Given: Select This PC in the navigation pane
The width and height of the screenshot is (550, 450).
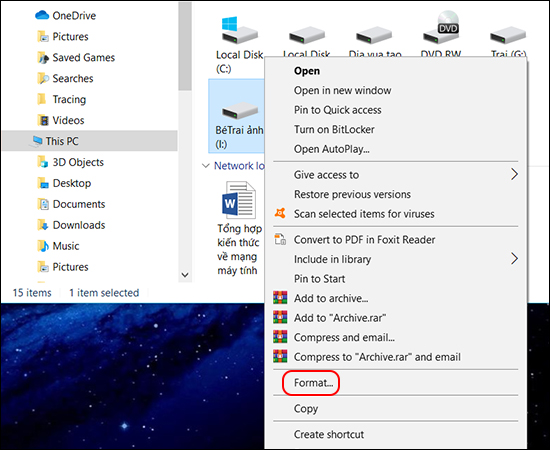Looking at the screenshot, I should click(x=90, y=141).
